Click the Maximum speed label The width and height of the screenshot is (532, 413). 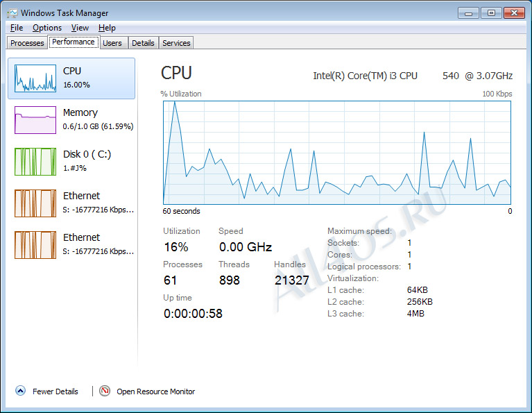coord(360,231)
